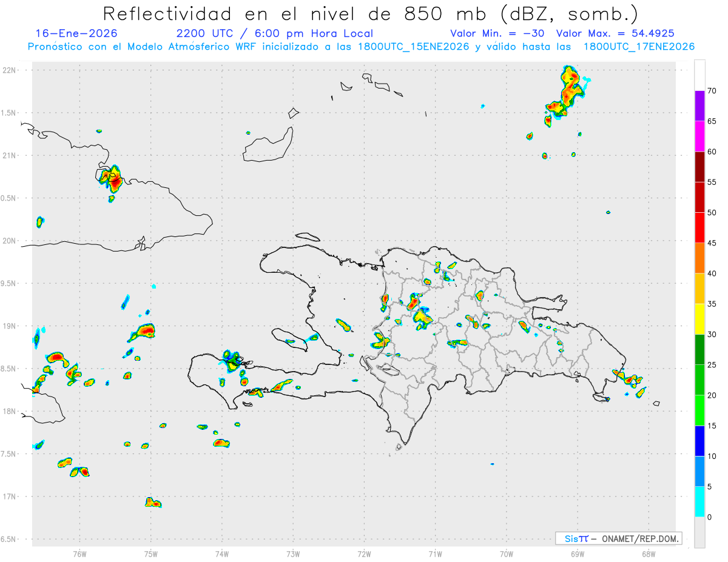728x562 pixels.
Task: Click the longitude axis label "71W"
Action: [435, 553]
